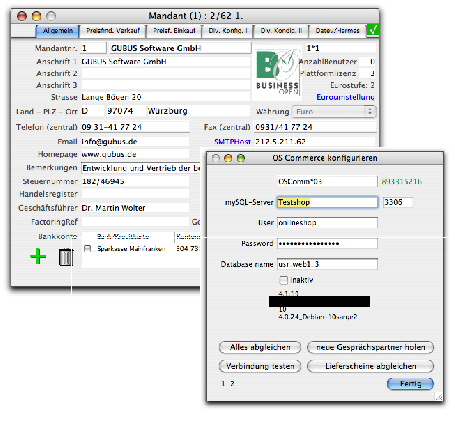Open the Währung Euro dropdown

pyautogui.click(x=334, y=112)
